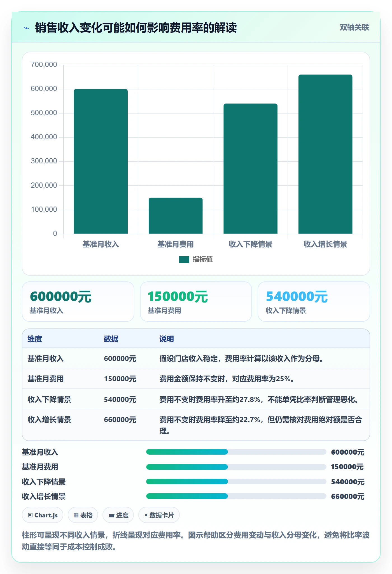Click the 收入增长情景 bar in the chart

pos(325,154)
